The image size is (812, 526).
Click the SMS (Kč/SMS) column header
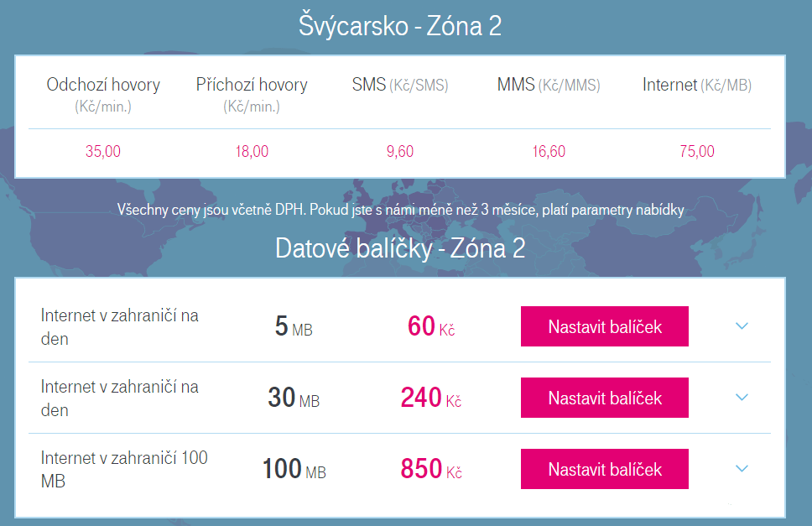click(x=400, y=85)
